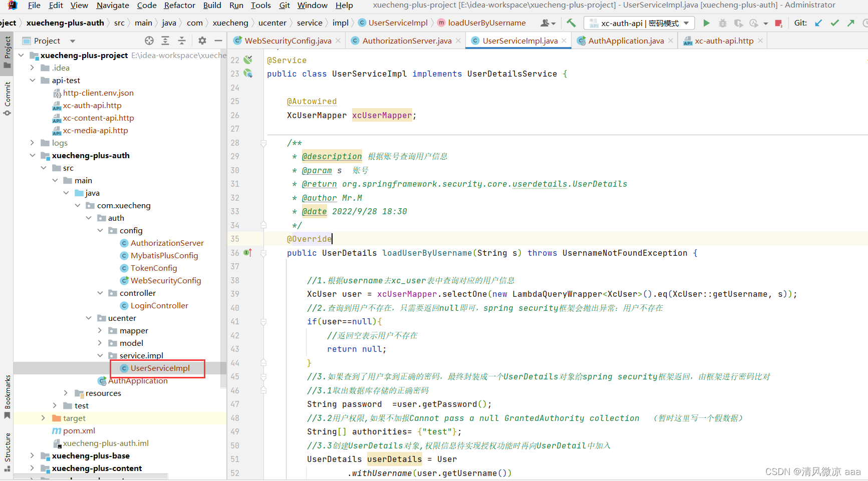Open the run configuration dropdown

(x=639, y=23)
